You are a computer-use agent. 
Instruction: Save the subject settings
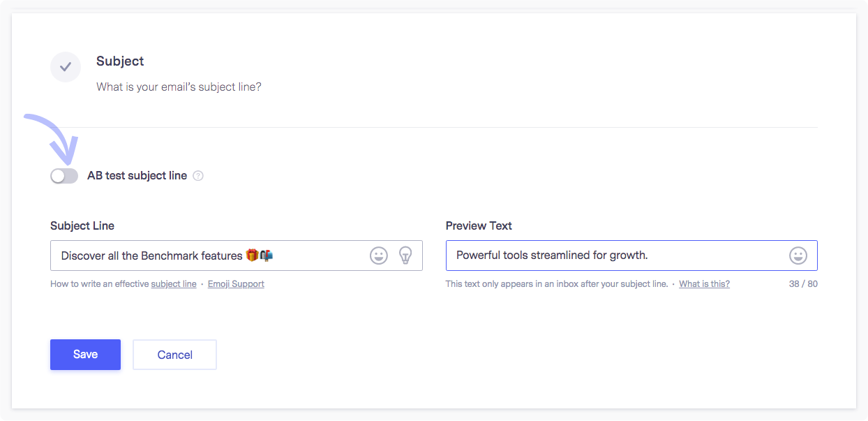(x=85, y=355)
